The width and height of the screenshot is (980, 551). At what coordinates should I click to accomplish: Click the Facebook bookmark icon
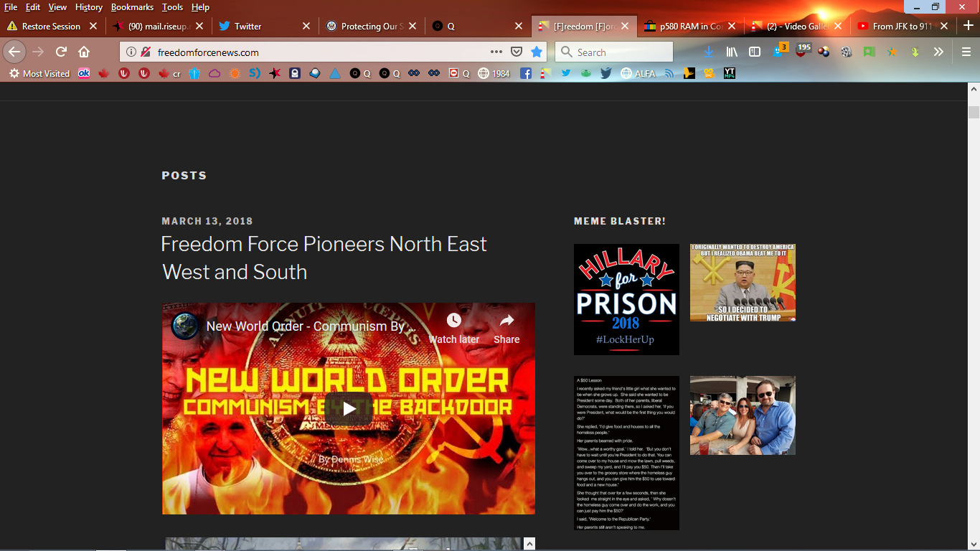pyautogui.click(x=526, y=73)
